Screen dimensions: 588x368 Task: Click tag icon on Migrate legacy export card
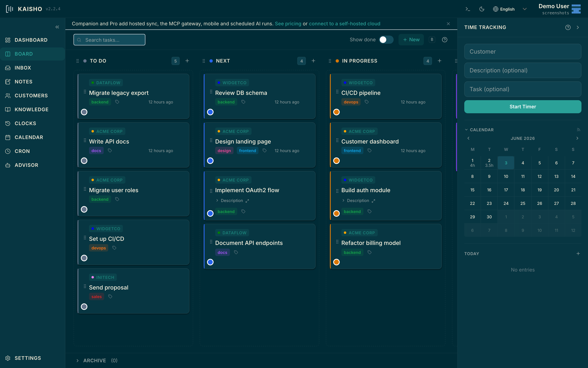117,102
